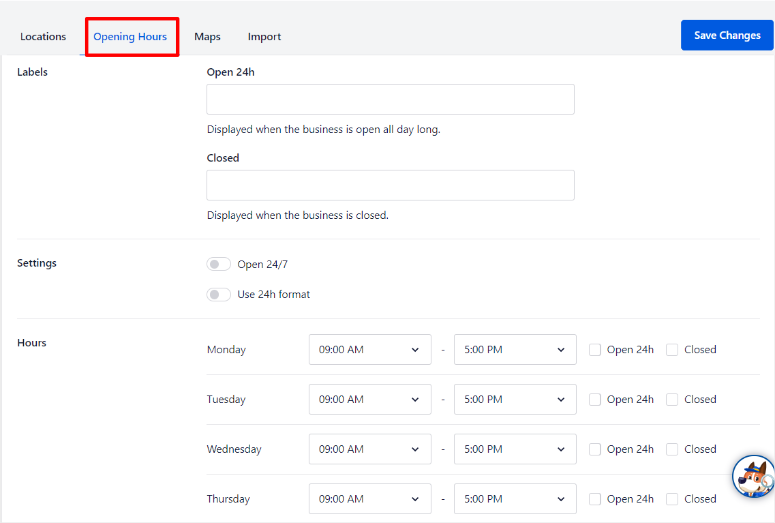Mark Thursday as Closed

[672, 499]
